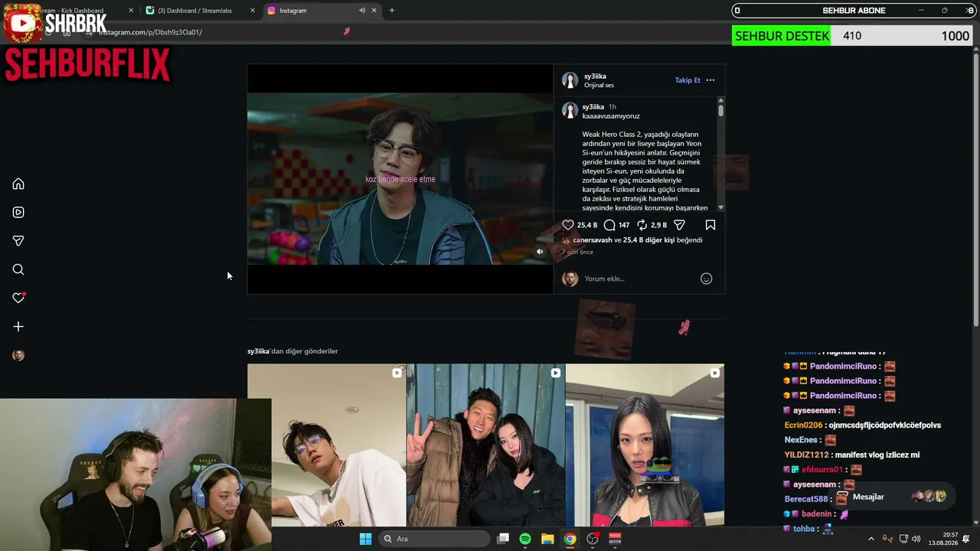This screenshot has height=551, width=980.
Task: Expand the system tray hidden icons chevron
Action: 871,539
